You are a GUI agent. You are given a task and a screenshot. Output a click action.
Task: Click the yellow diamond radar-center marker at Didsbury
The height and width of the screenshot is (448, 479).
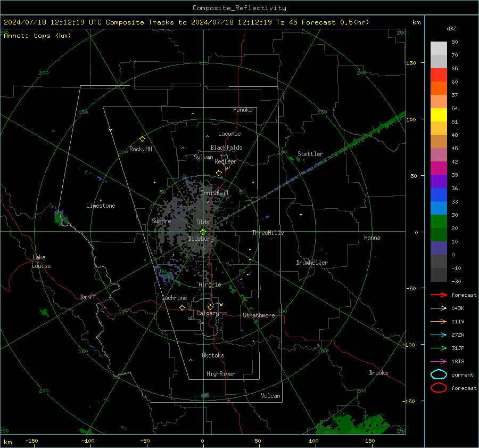tap(203, 232)
